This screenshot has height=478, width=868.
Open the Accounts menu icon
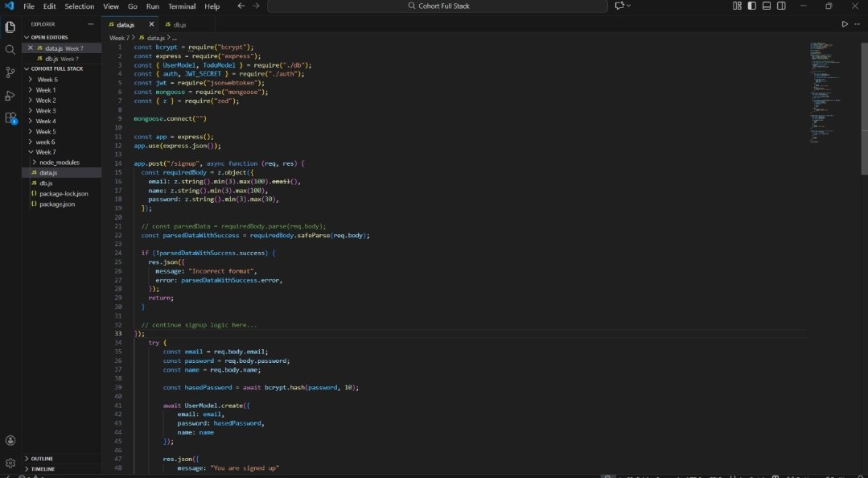click(10, 441)
